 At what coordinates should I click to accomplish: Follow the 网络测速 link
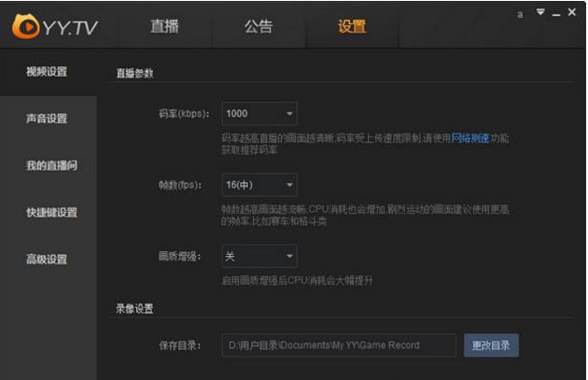point(469,138)
